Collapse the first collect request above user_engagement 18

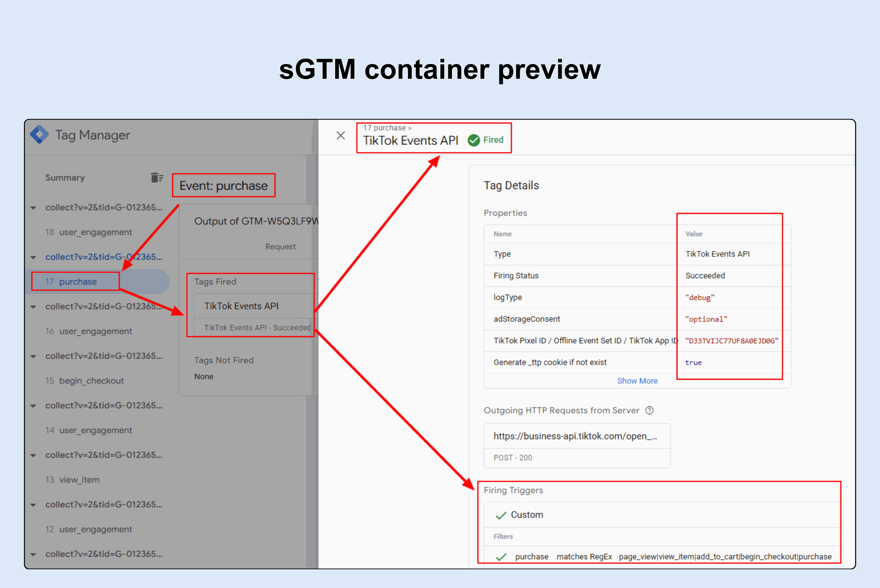coord(33,208)
